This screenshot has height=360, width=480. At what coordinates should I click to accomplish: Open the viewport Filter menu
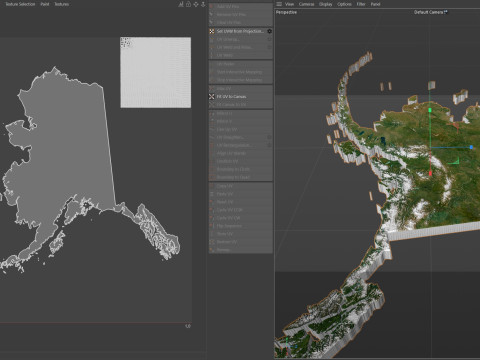tap(361, 4)
